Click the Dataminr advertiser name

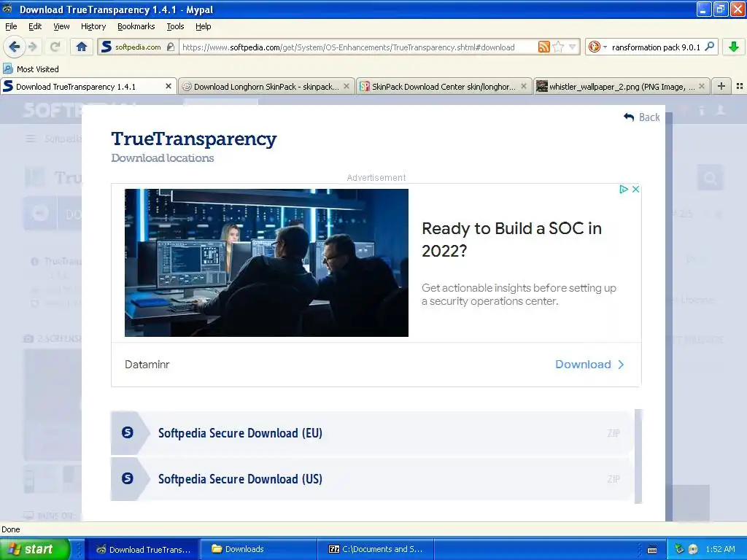click(x=147, y=365)
